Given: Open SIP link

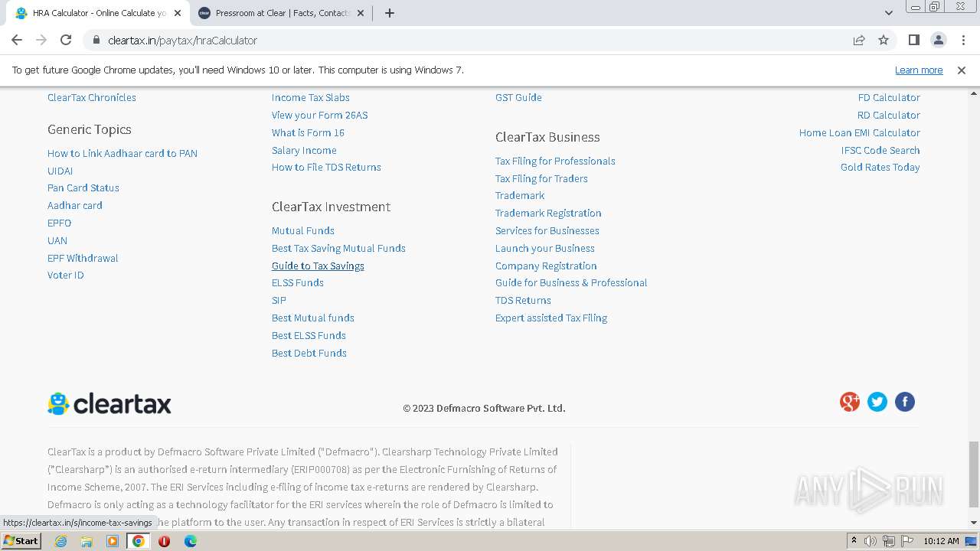Looking at the screenshot, I should (279, 300).
